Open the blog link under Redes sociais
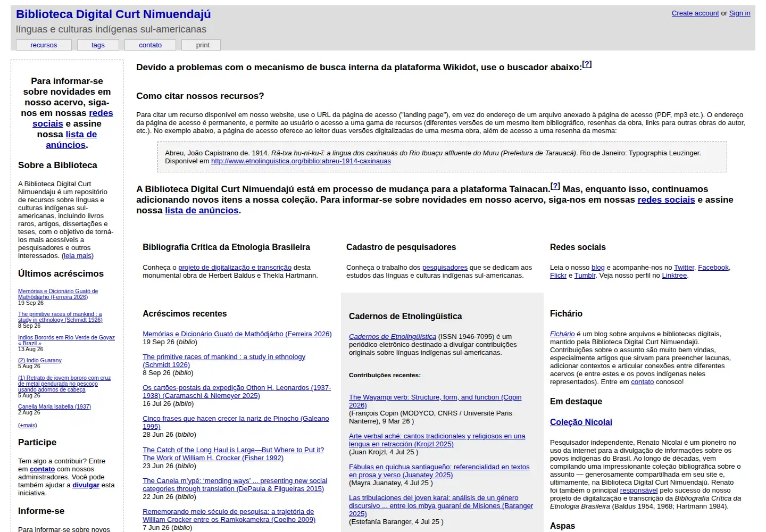766x532 pixels. 598,268
